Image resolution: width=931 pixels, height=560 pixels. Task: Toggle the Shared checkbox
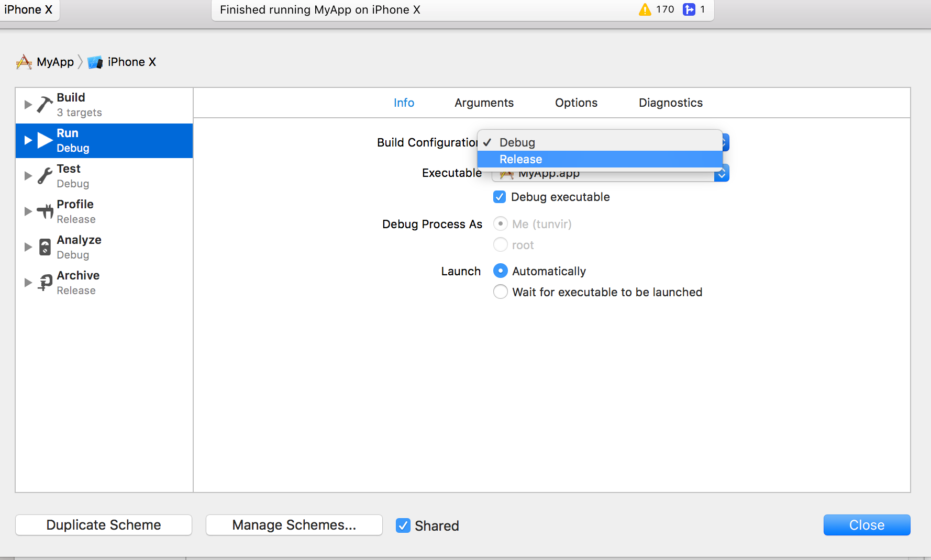(x=403, y=525)
